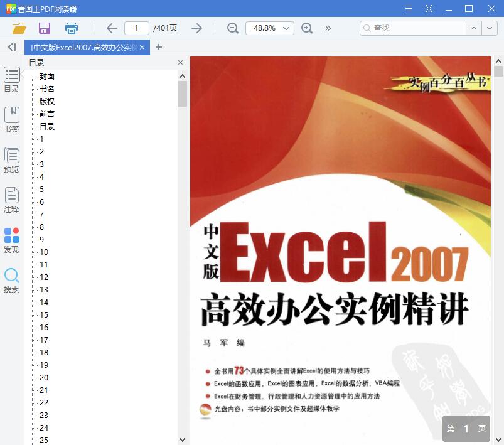Open the 搜索 search panel
The height and width of the screenshot is (445, 504).
click(x=12, y=281)
